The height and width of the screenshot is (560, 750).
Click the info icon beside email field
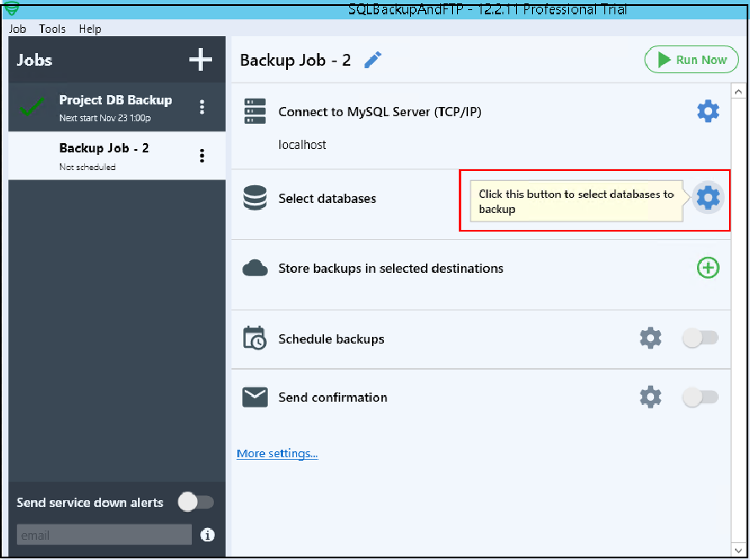(207, 535)
